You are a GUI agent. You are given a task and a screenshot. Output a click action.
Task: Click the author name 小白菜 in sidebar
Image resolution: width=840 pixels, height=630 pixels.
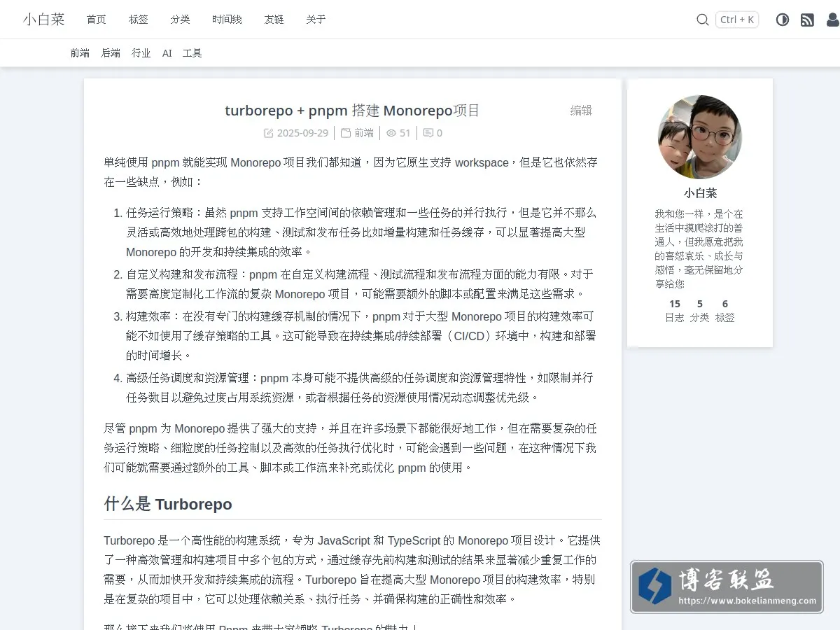(700, 193)
